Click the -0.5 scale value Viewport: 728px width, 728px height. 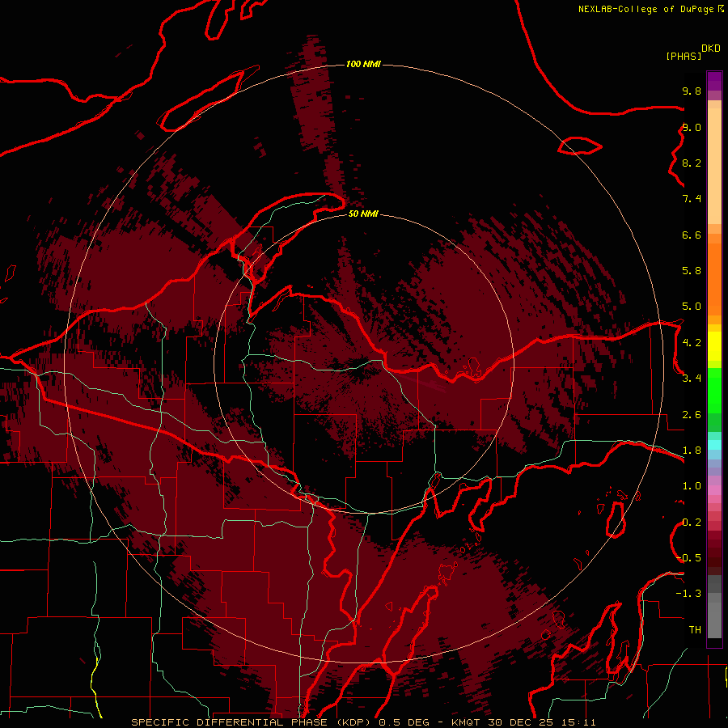click(x=688, y=558)
